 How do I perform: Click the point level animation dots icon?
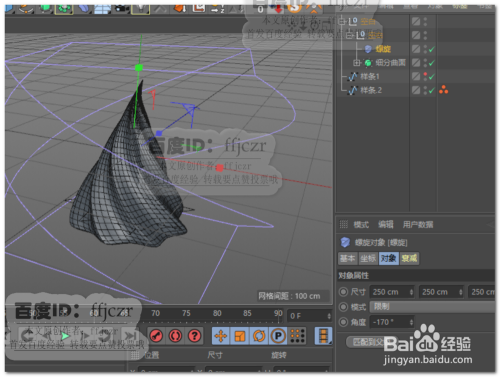tap(297, 336)
